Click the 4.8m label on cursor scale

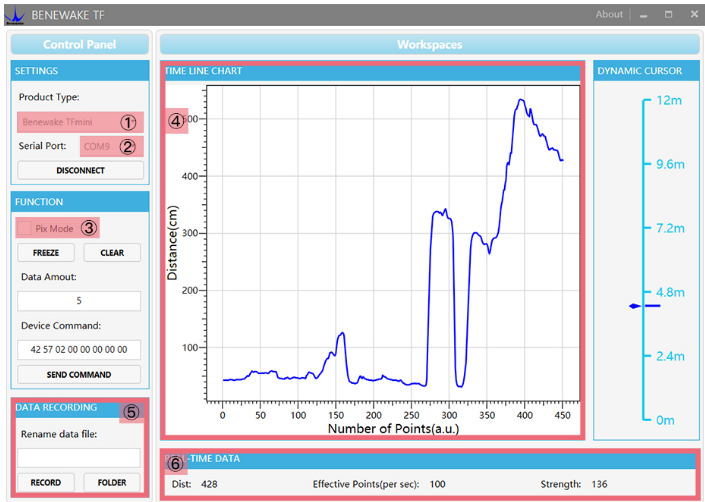[x=670, y=293]
